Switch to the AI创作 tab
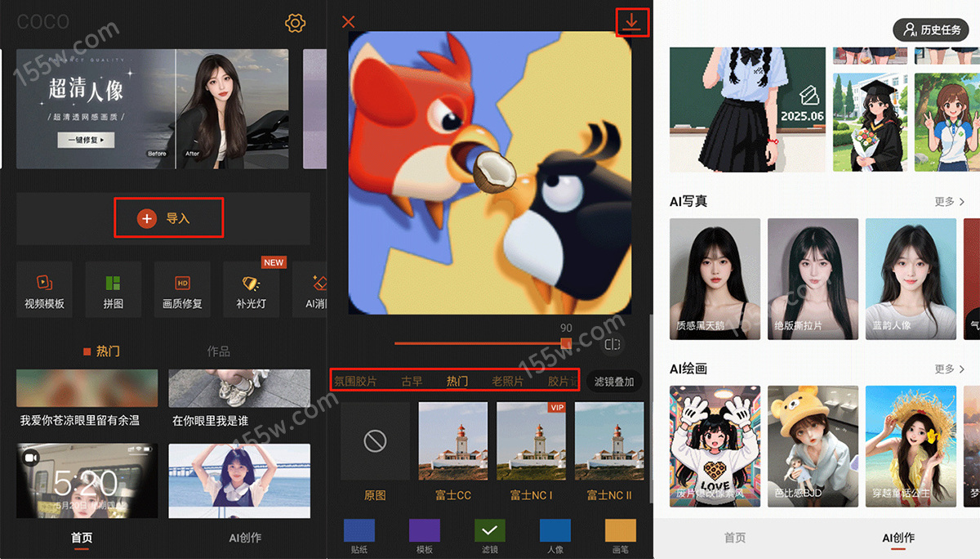Image resolution: width=980 pixels, height=559 pixels. pos(900,539)
